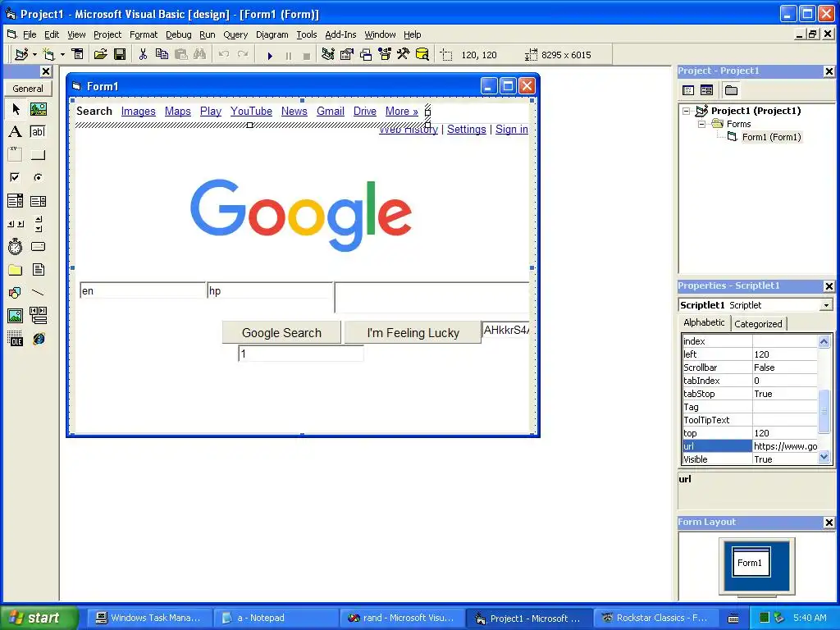The image size is (840, 630).
Task: Select the Label control tool
Action: (16, 132)
